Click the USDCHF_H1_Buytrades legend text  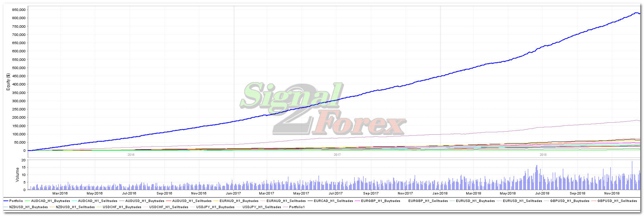[122, 207]
